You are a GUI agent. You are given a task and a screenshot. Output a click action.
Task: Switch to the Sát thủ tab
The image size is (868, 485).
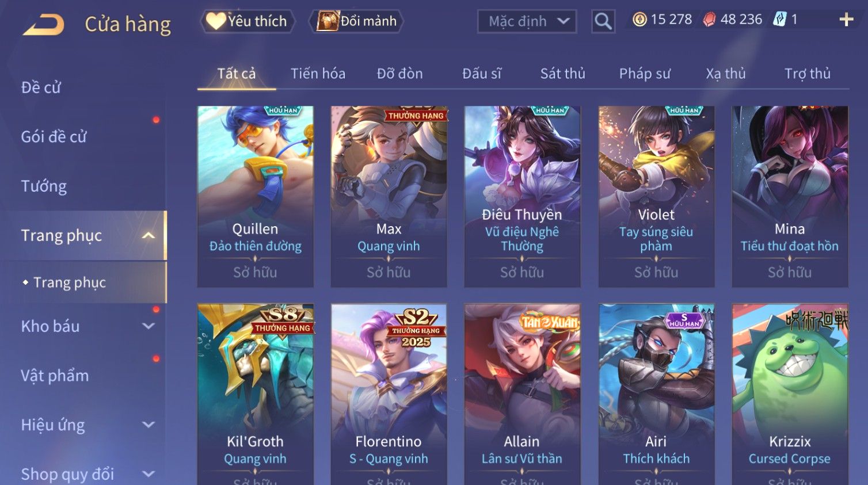562,74
